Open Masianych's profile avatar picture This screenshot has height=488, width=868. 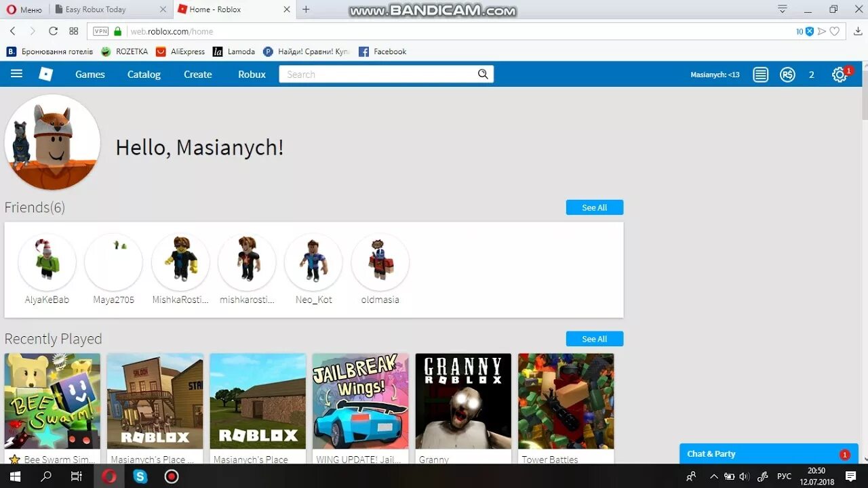[52, 142]
